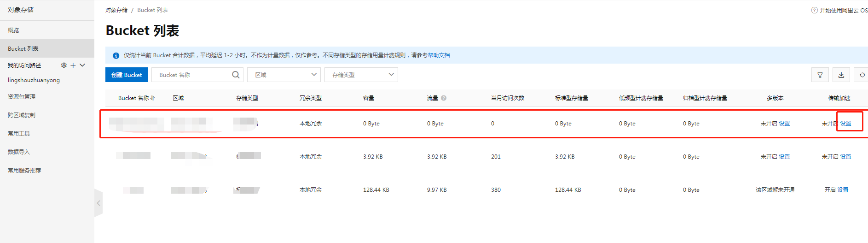Open the filter funnel icon button
Viewport: 868px width, 243px height.
tap(820, 75)
